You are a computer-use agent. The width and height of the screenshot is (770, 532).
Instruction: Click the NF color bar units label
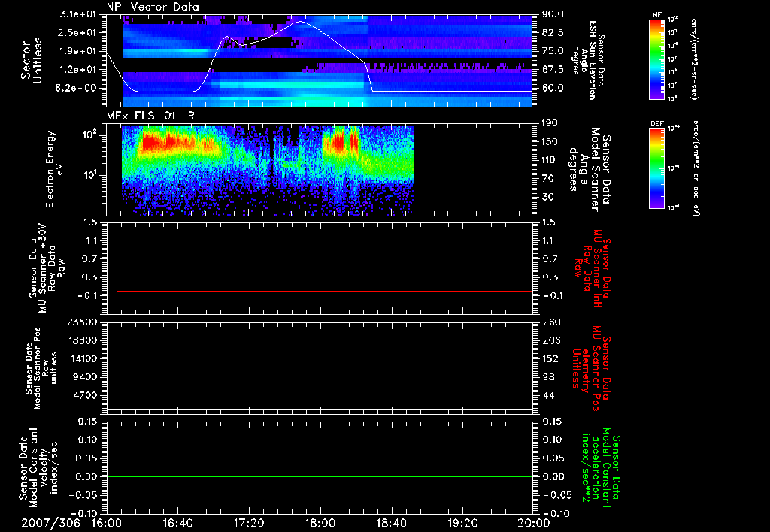coord(694,59)
